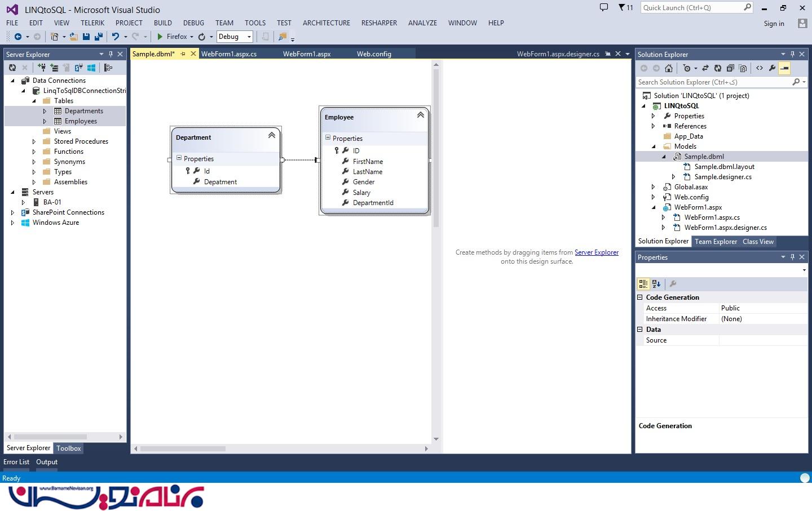Open the Firefox browser selection dropdown arrow
The image size is (812, 511).
(x=192, y=37)
